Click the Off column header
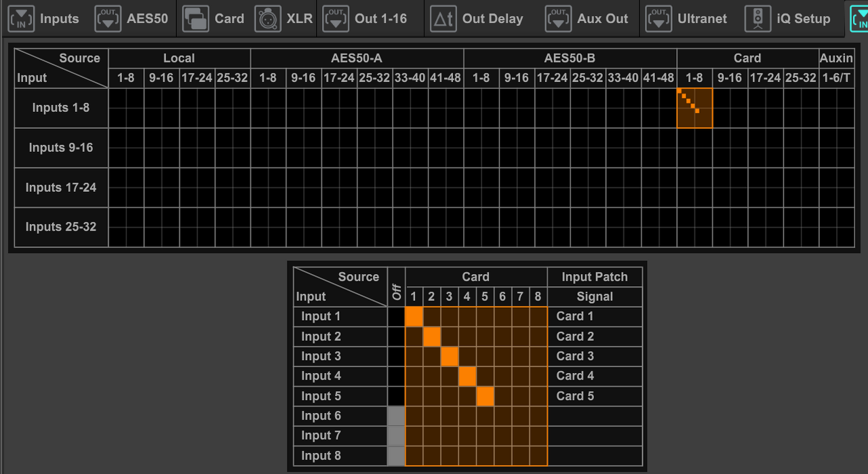The width and height of the screenshot is (868, 474). coord(396,287)
